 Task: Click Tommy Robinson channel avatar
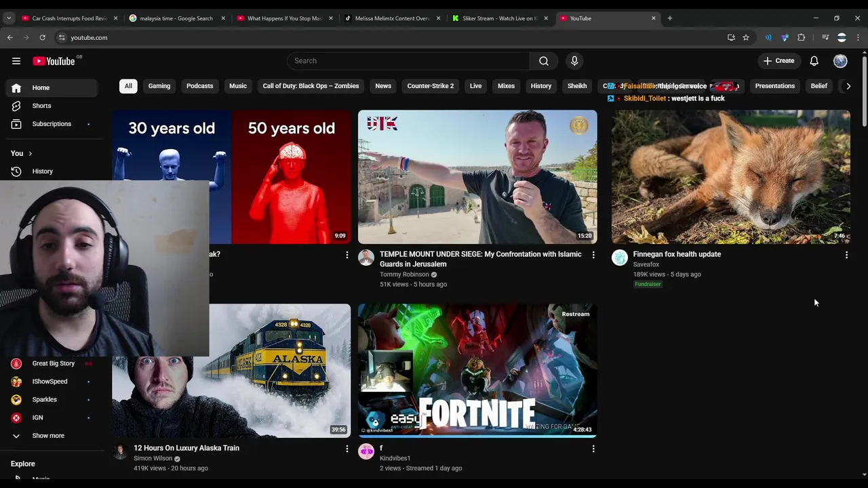[366, 258]
